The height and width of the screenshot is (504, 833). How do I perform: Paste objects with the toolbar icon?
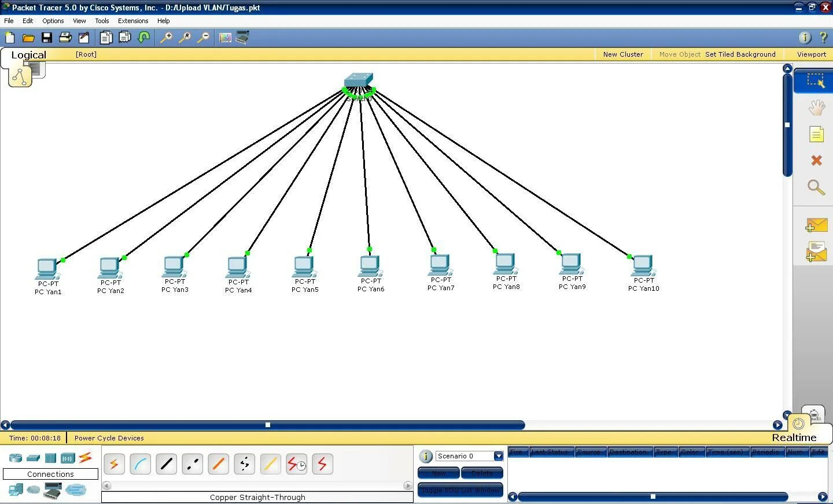(125, 38)
